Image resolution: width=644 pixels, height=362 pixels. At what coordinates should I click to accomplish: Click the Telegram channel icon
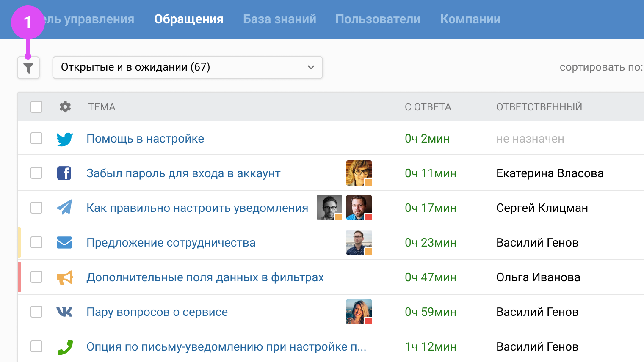pyautogui.click(x=64, y=208)
